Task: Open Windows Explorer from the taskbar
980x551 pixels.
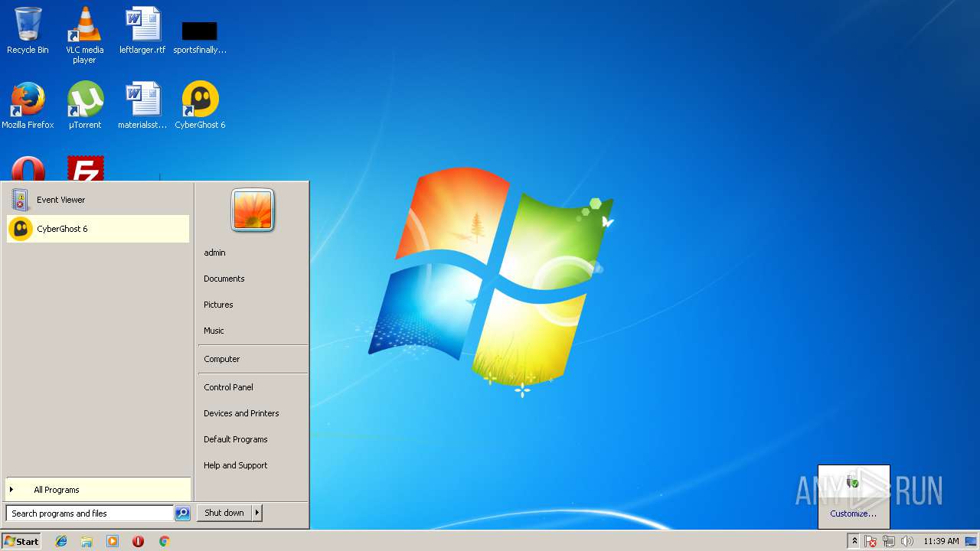Action: [87, 541]
